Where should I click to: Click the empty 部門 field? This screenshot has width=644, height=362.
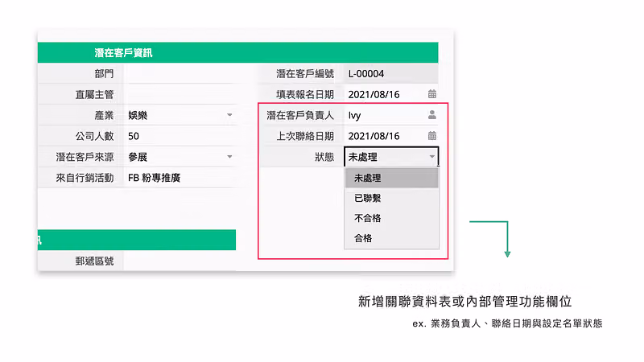pyautogui.click(x=180, y=73)
